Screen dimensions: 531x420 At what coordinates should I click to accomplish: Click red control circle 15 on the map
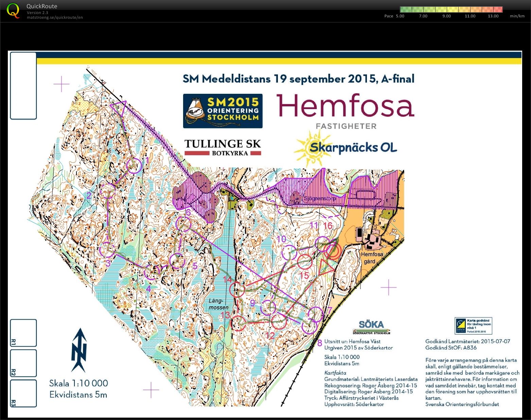tap(304, 262)
